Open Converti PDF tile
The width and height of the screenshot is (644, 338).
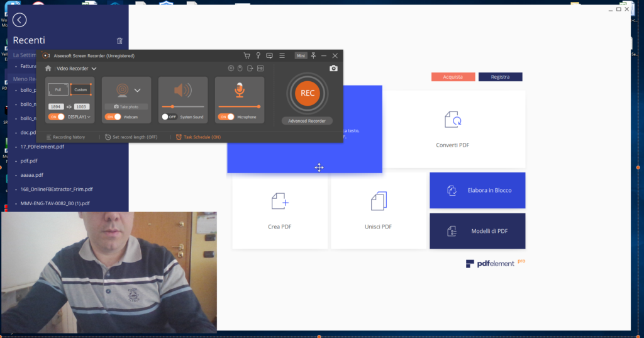455,129
